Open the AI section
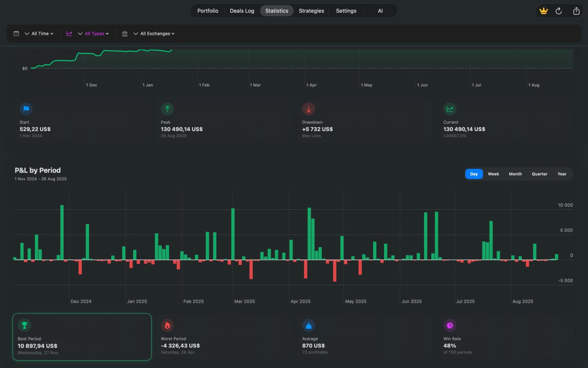The image size is (588, 368). point(380,11)
